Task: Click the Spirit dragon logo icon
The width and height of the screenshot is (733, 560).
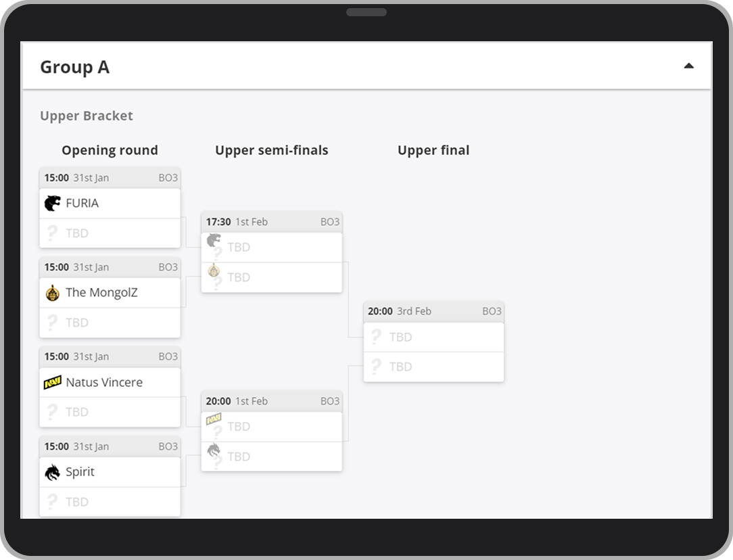Action: 52,472
